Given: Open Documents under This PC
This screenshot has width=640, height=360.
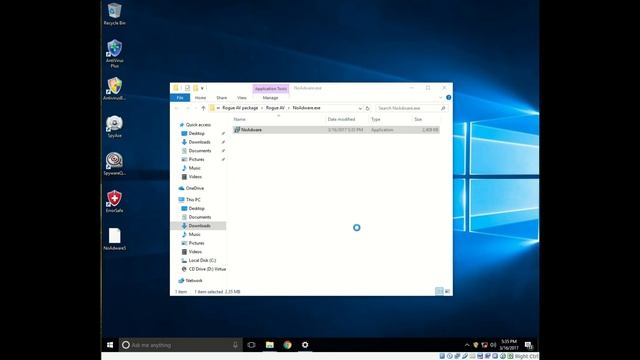Looking at the screenshot, I should point(200,217).
